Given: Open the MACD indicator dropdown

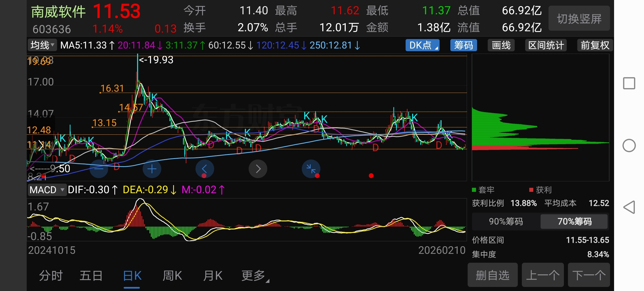Looking at the screenshot, I should (x=47, y=190).
